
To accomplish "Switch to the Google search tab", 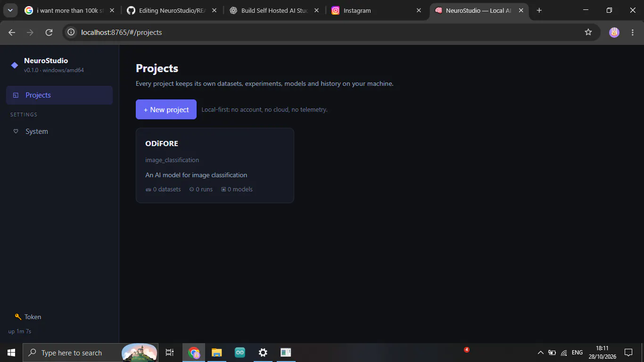I will click(x=69, y=10).
